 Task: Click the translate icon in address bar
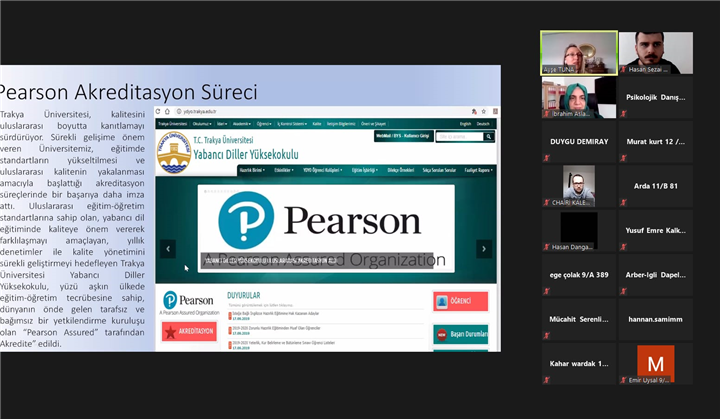pos(474,111)
